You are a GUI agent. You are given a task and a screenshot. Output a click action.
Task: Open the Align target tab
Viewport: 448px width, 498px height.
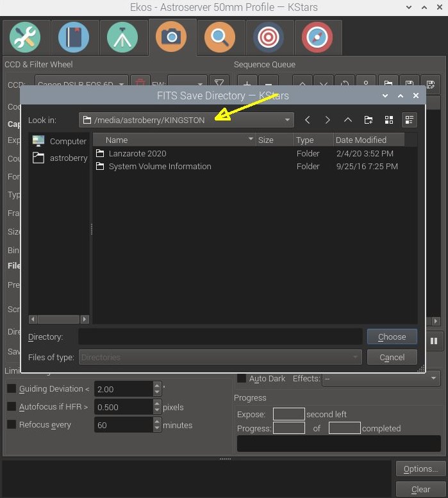click(269, 37)
